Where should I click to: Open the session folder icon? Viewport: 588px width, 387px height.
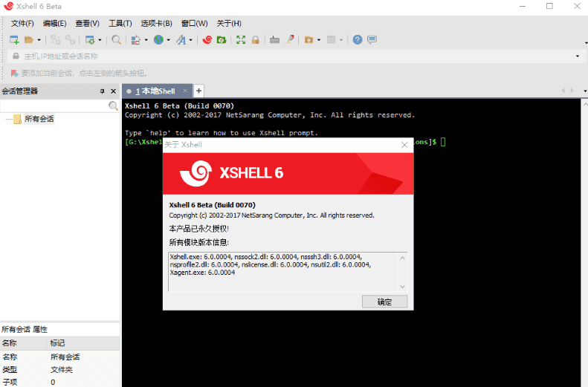(29, 39)
